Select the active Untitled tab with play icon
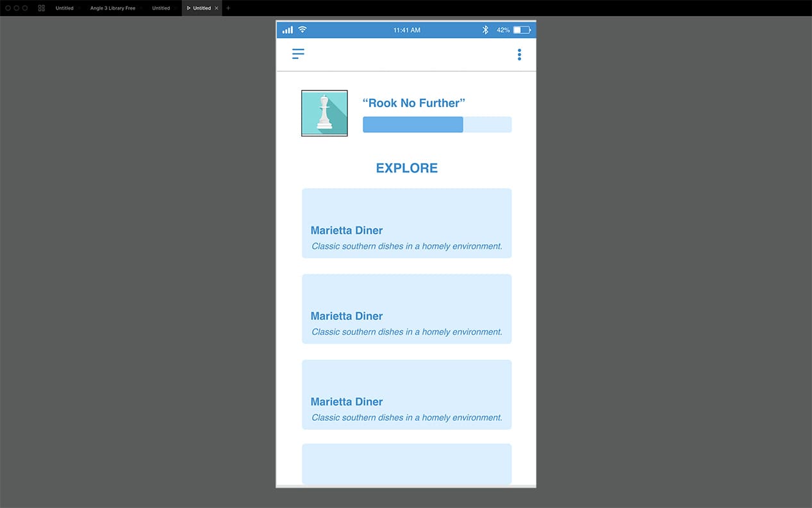Screen dimensions: 812x508 pos(201,8)
